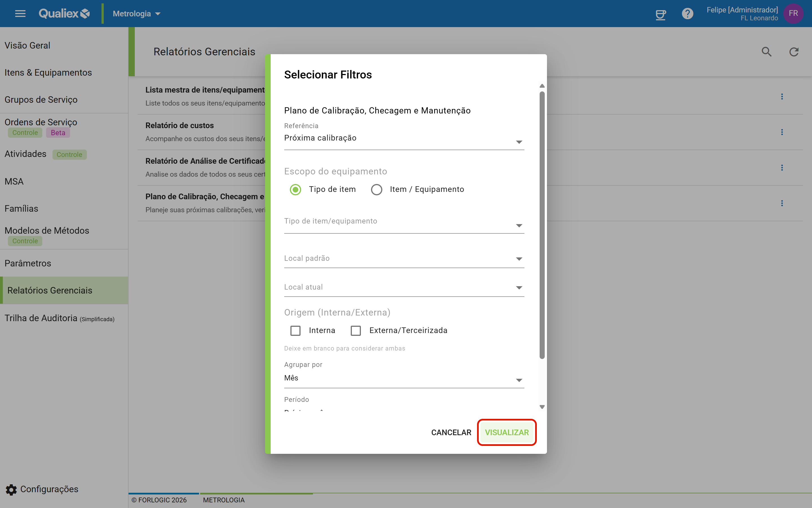Expand the Metrologia module dropdown
This screenshot has height=508, width=812.
tap(136, 14)
